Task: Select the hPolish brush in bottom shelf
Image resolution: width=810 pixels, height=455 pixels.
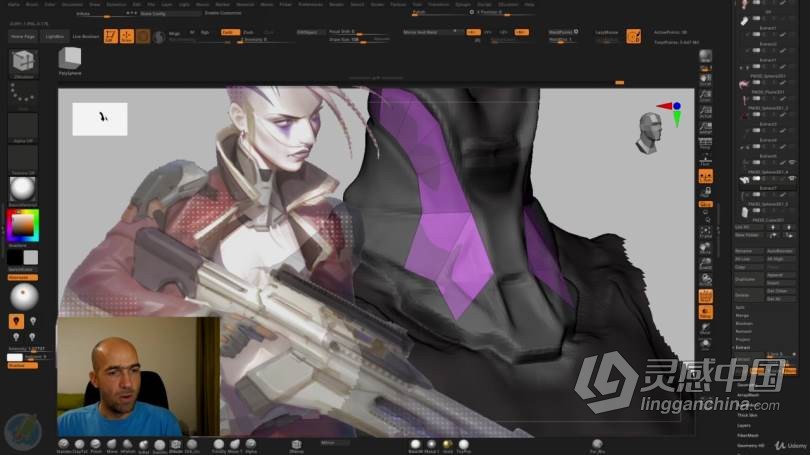Action: 128,444
